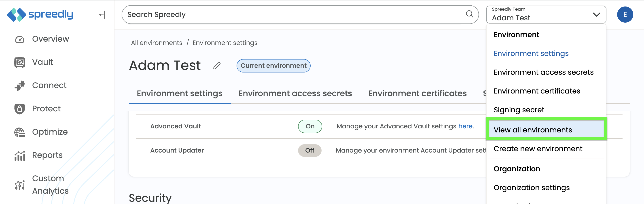Open the Vault safe icon
The height and width of the screenshot is (204, 644).
[19, 62]
